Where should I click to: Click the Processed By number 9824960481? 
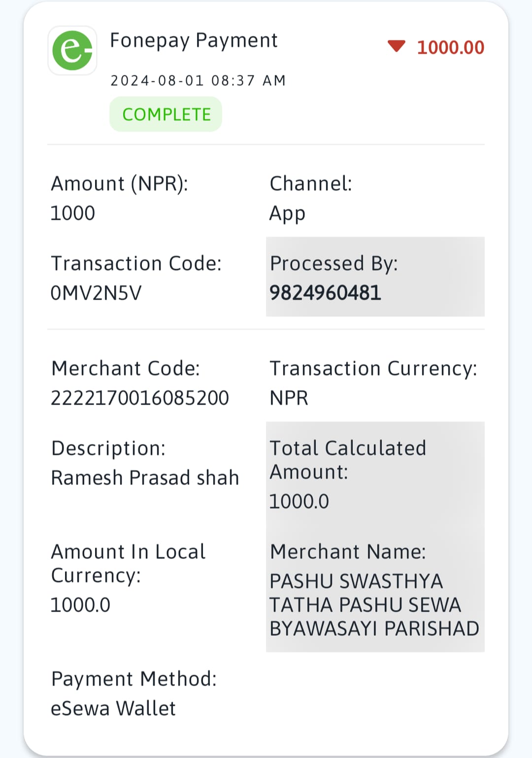coord(325,293)
